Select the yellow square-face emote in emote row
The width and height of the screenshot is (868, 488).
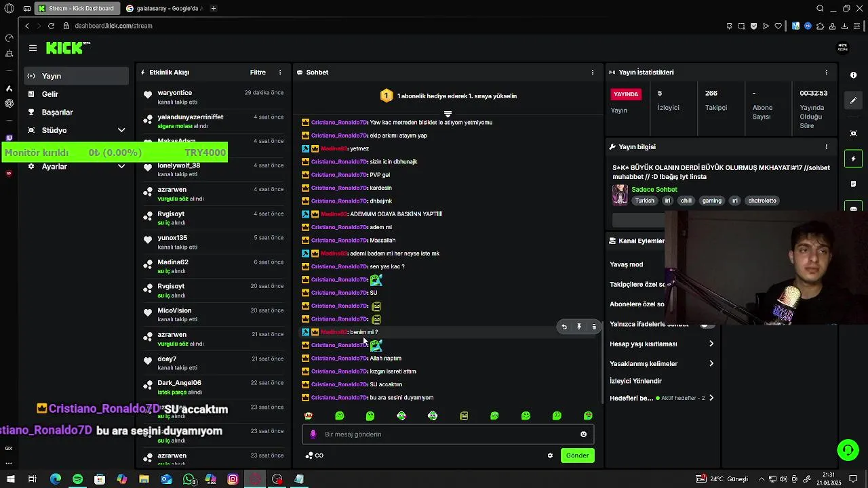click(464, 415)
